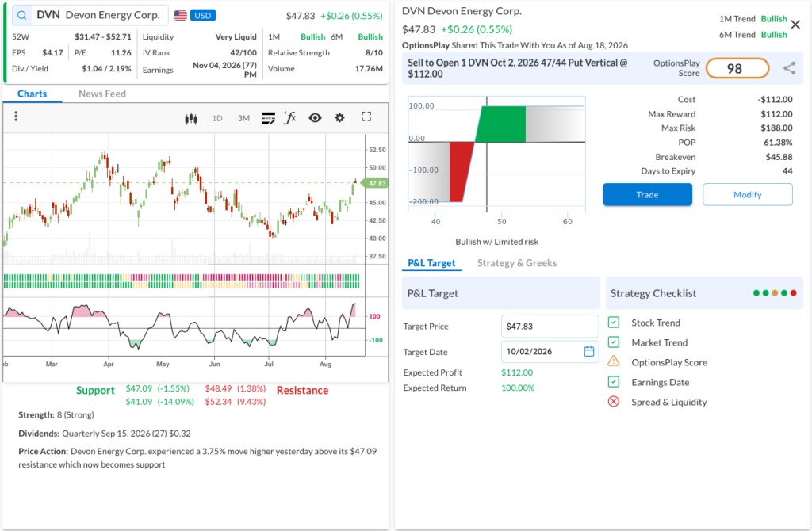This screenshot has width=812, height=531.
Task: Toggle the Stock Trend checklist checkbox
Action: tap(614, 323)
